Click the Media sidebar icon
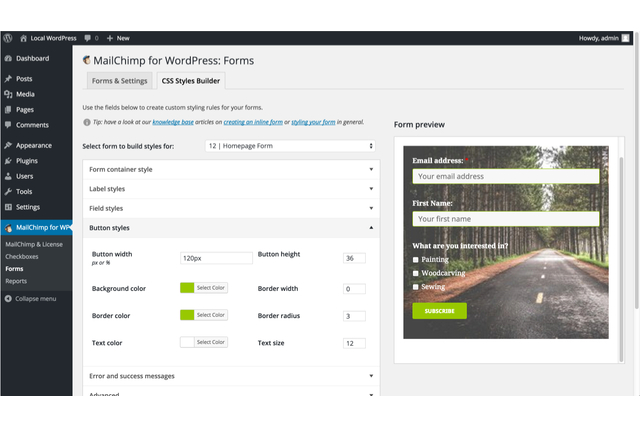 (8, 94)
